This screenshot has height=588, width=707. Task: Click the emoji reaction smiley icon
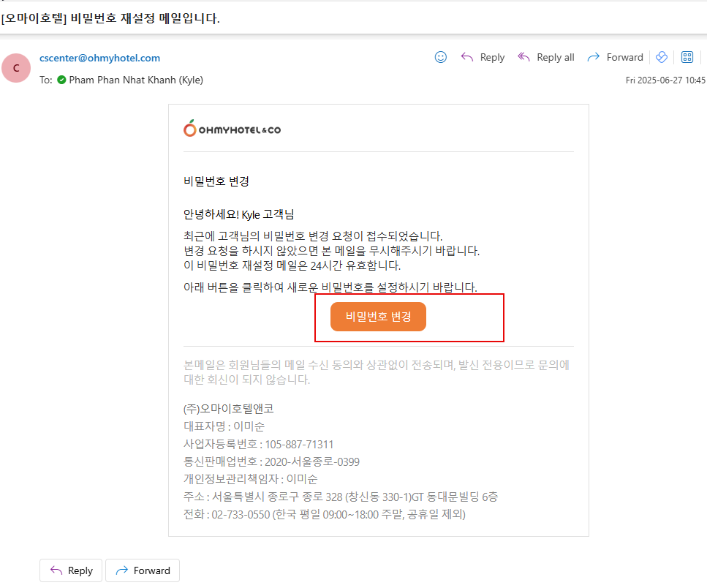pos(441,57)
